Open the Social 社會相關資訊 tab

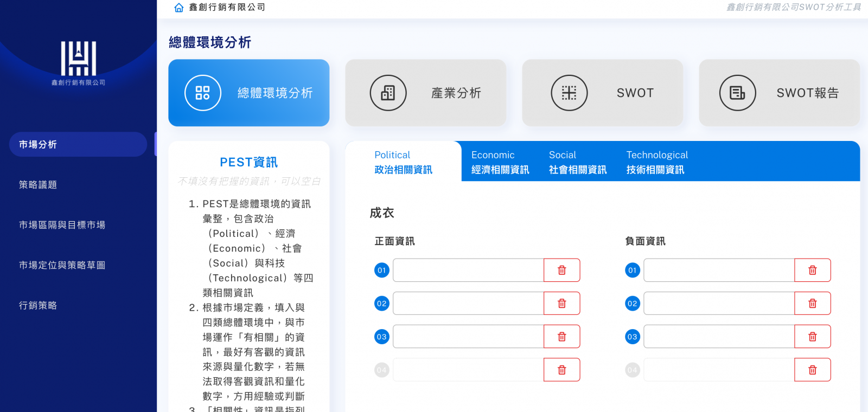(577, 162)
